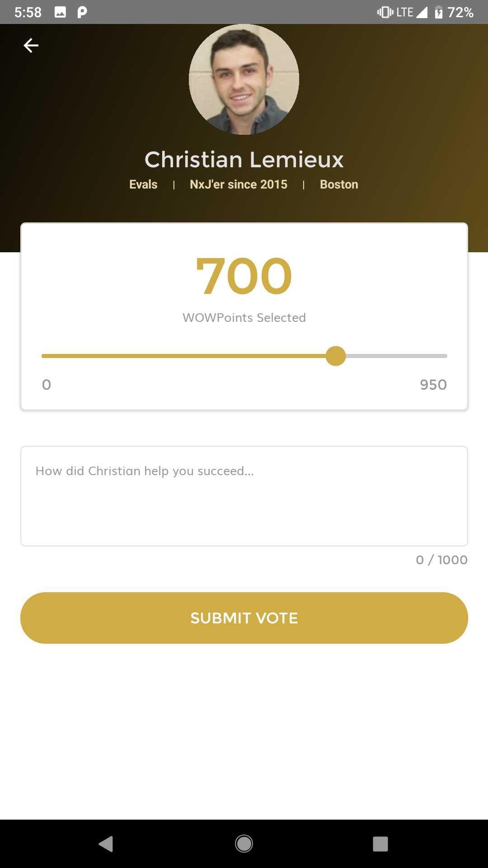The height and width of the screenshot is (868, 488).
Task: Tap the Boston location label
Action: pos(339,184)
